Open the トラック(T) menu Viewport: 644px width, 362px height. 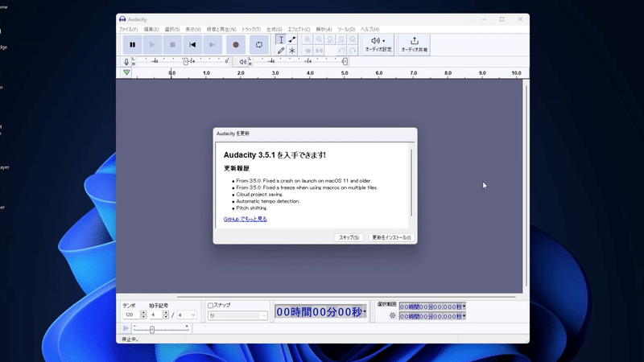click(251, 30)
